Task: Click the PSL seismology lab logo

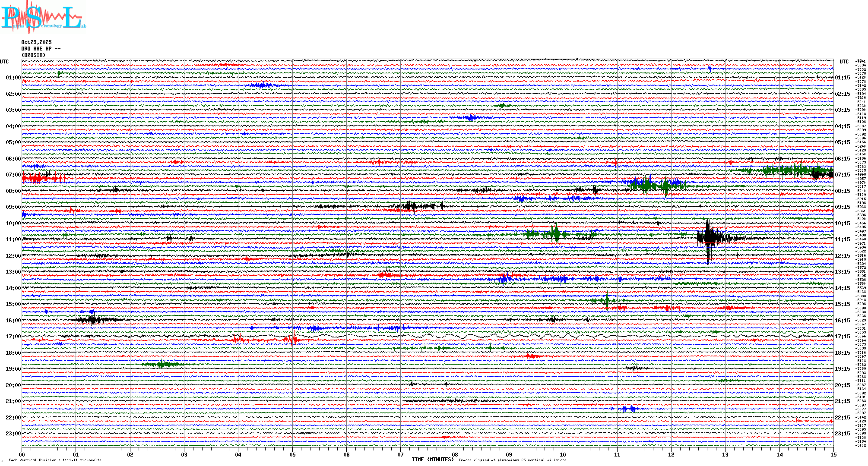Action: click(43, 17)
